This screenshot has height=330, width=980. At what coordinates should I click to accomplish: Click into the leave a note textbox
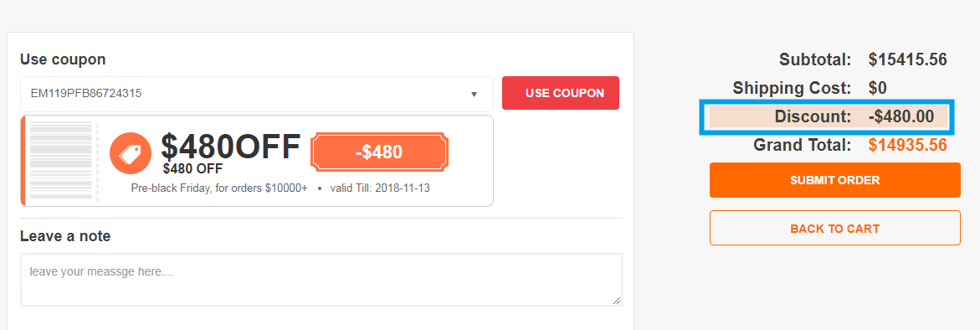321,280
